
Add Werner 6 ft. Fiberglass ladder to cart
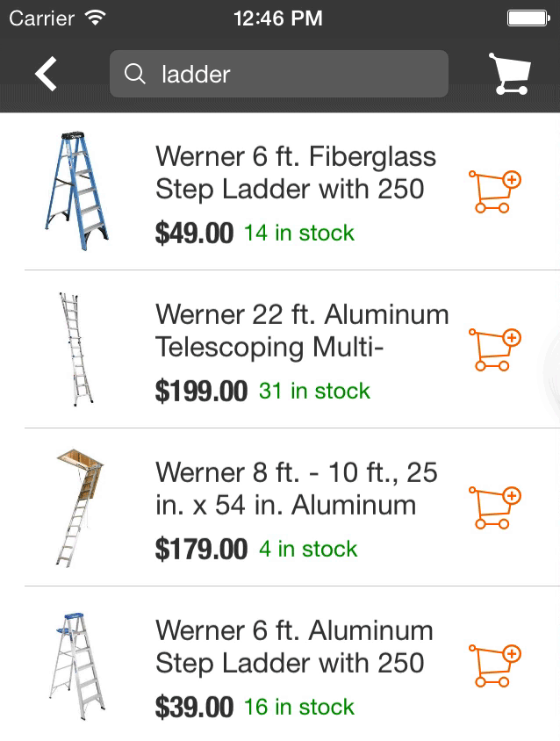[494, 191]
